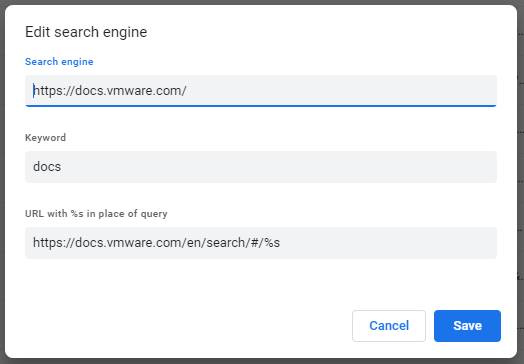The height and width of the screenshot is (364, 524).
Task: Click the 'URL with %s in place of query' label
Action: tap(96, 214)
